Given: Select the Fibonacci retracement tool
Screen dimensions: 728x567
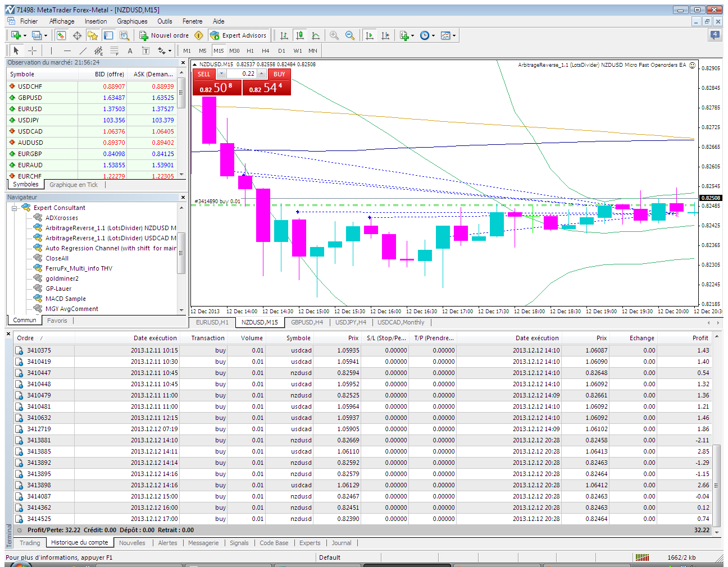Looking at the screenshot, I should pos(114,51).
